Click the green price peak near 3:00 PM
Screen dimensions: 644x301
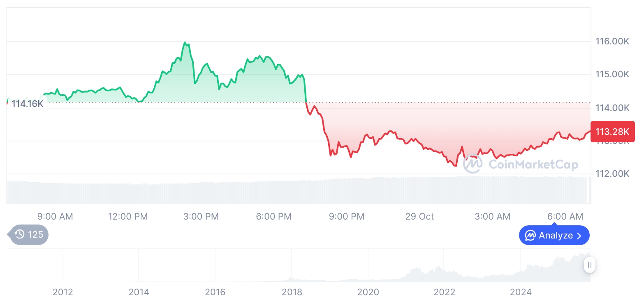tap(185, 42)
